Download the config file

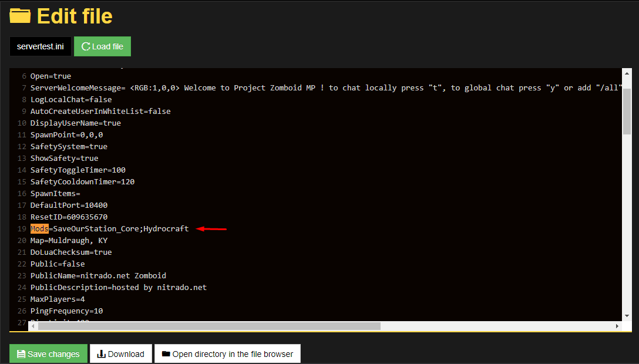click(120, 354)
